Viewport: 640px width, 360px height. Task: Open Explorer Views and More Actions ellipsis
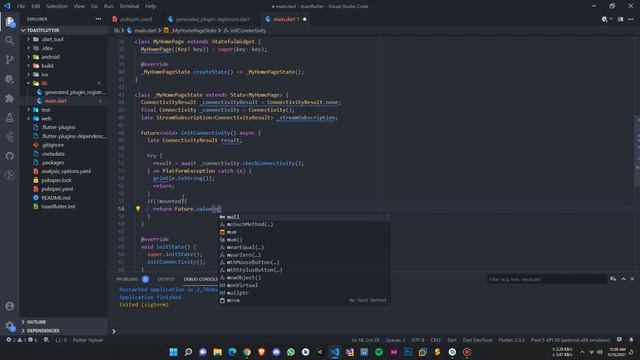[x=98, y=19]
